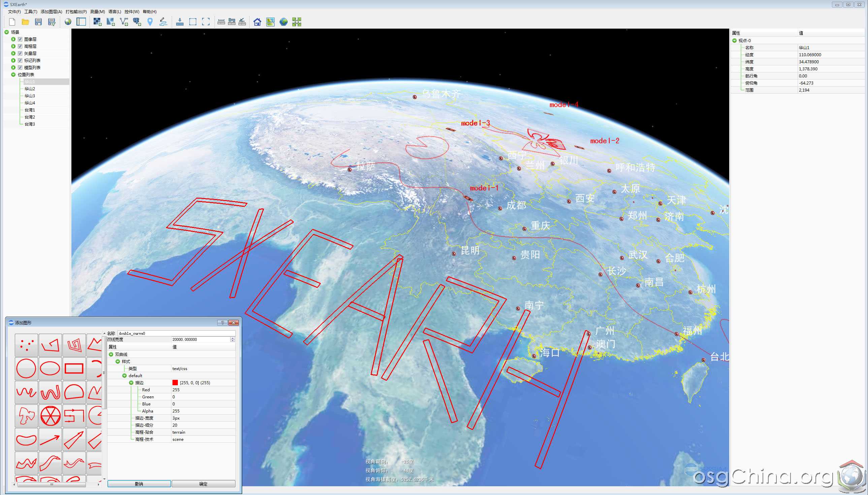Open the draw-shape pencil tool

163,22
